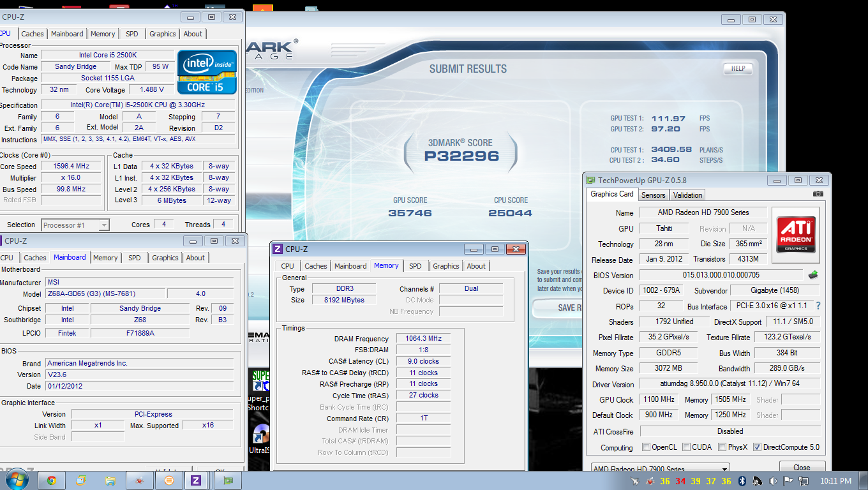Click the Command Rate 1T value

[x=423, y=419]
